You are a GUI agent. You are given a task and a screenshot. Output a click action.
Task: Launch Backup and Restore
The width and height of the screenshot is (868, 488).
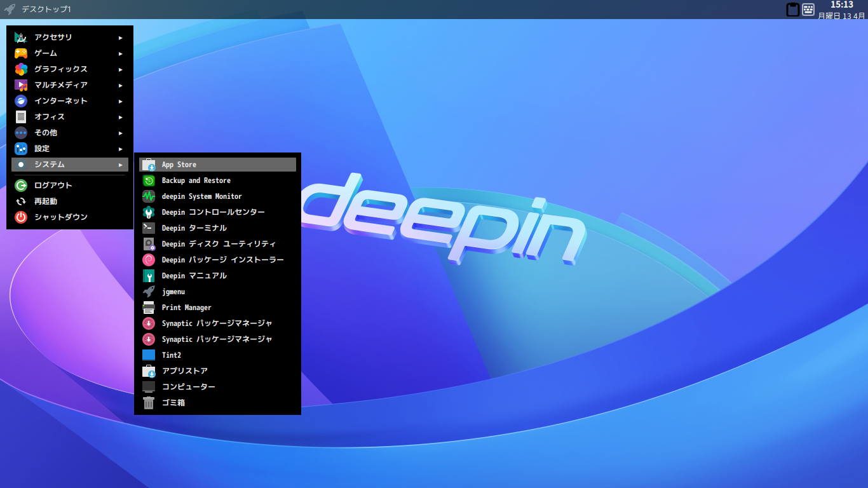coord(197,180)
